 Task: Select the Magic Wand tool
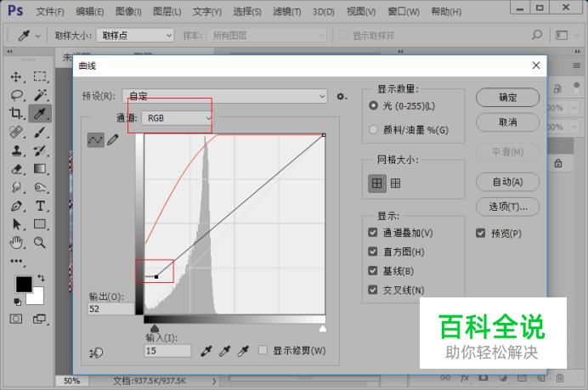coord(40,95)
